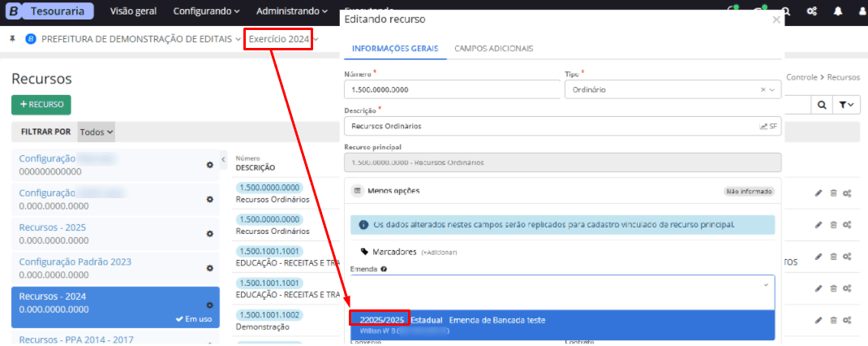The image size is (868, 346).
Task: Delete first 1.500.0000.0000 row with trash
Action: 832,193
